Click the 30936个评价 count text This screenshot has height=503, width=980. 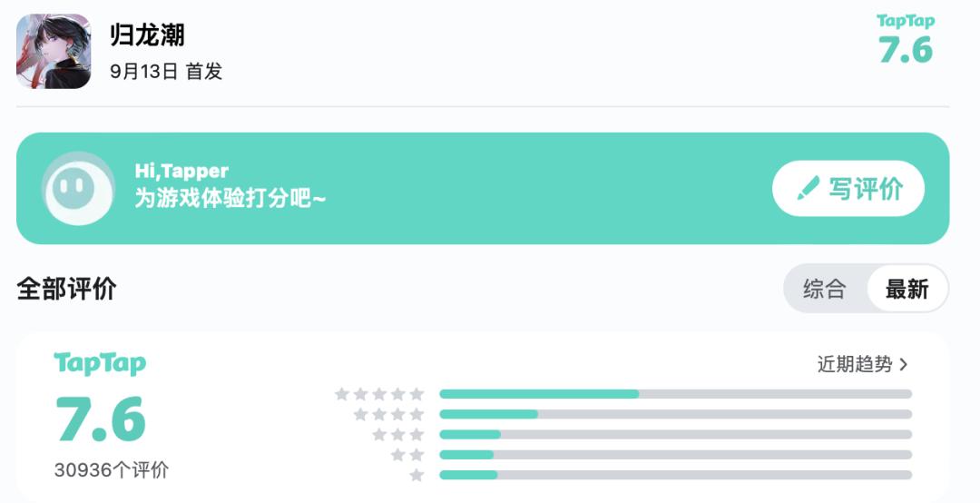pyautogui.click(x=112, y=469)
